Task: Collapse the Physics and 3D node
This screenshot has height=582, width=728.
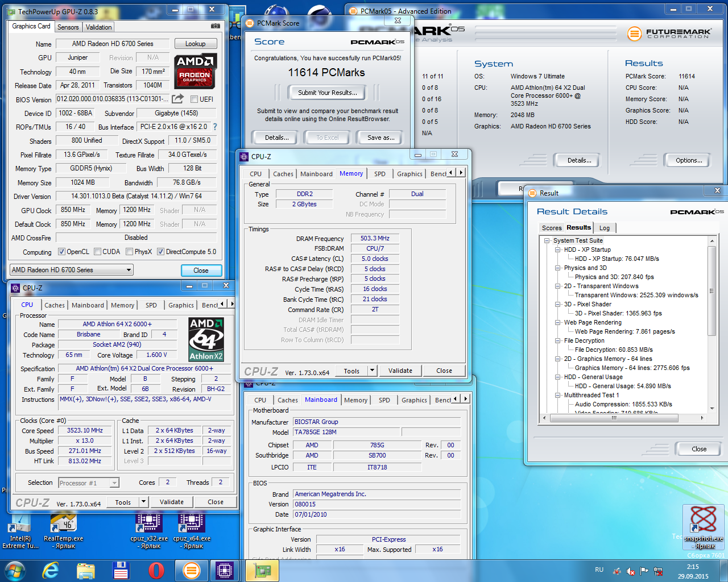Action: click(557, 268)
